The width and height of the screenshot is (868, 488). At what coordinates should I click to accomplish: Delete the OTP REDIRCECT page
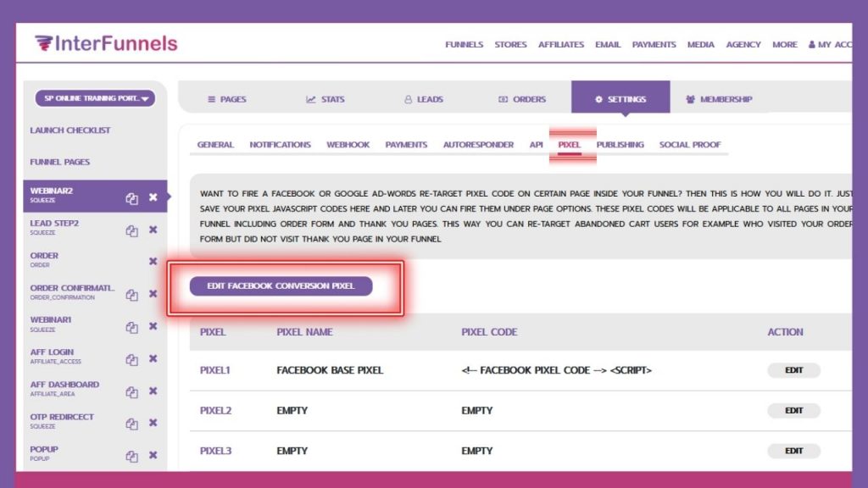point(153,423)
